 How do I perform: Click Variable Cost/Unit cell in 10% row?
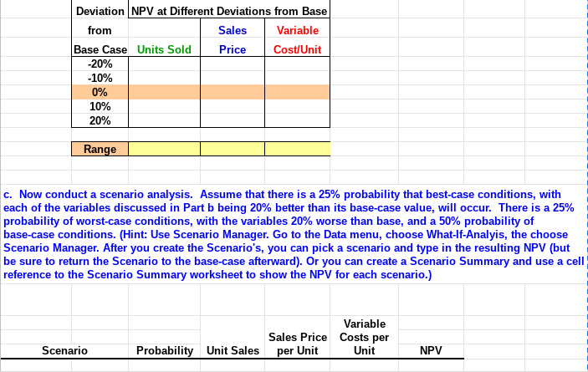pyautogui.click(x=298, y=107)
